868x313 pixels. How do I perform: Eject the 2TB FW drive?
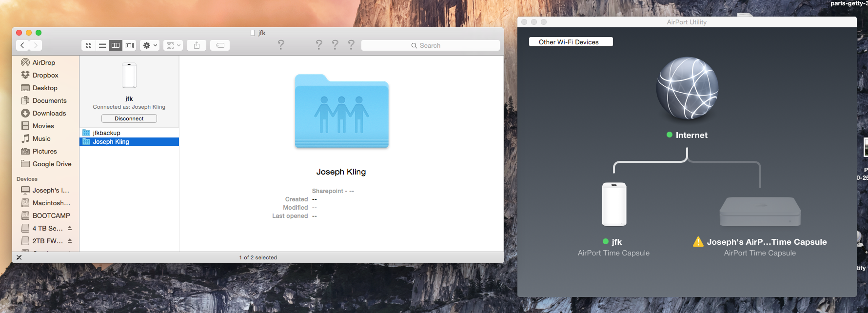click(x=70, y=241)
